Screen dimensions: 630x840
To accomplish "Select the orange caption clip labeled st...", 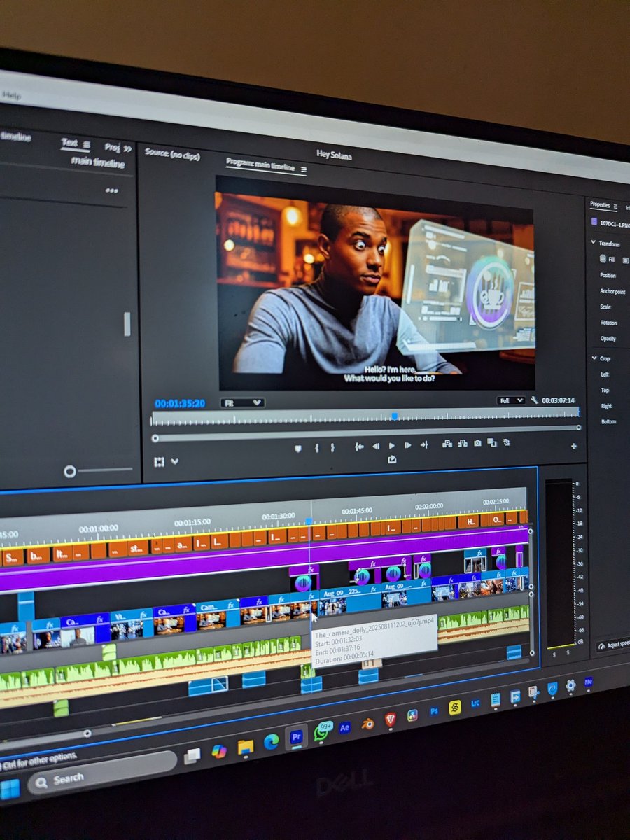I will 136,548.
